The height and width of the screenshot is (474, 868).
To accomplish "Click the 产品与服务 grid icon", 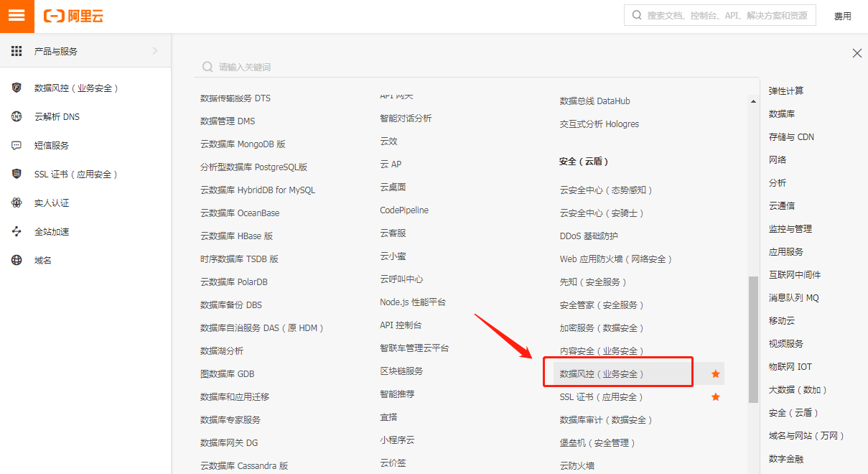I will click(x=17, y=51).
